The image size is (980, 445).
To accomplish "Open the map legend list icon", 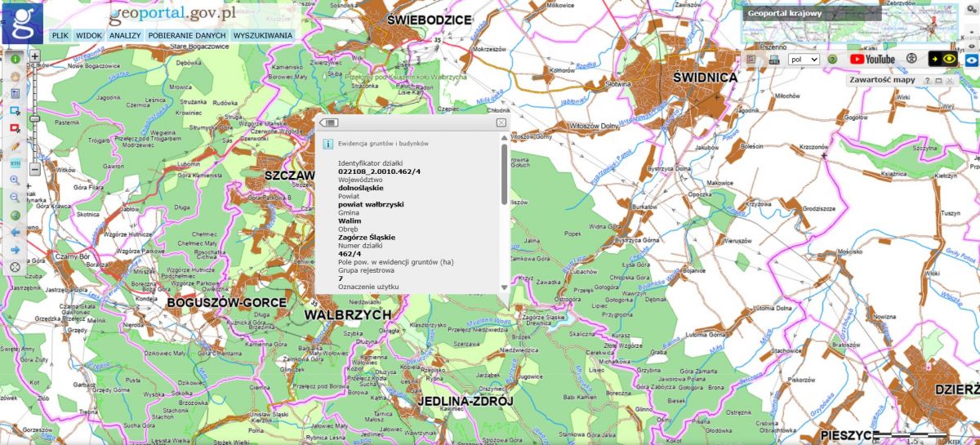I will tap(751, 59).
